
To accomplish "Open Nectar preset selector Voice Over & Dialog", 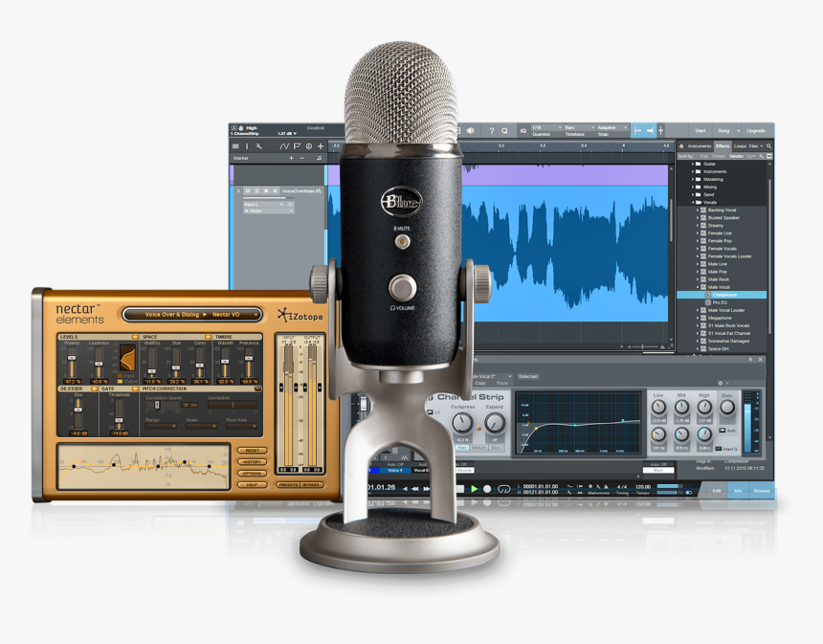I will point(192,315).
